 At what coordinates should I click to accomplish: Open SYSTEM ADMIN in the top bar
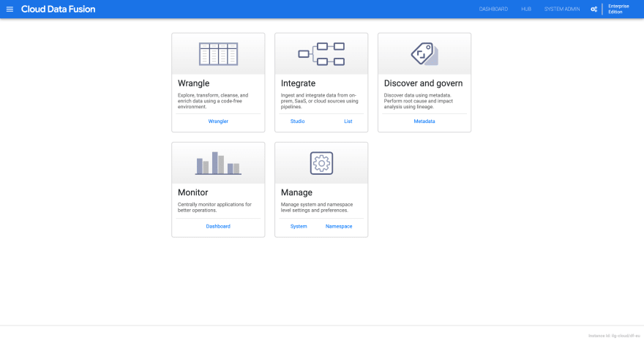tap(562, 9)
